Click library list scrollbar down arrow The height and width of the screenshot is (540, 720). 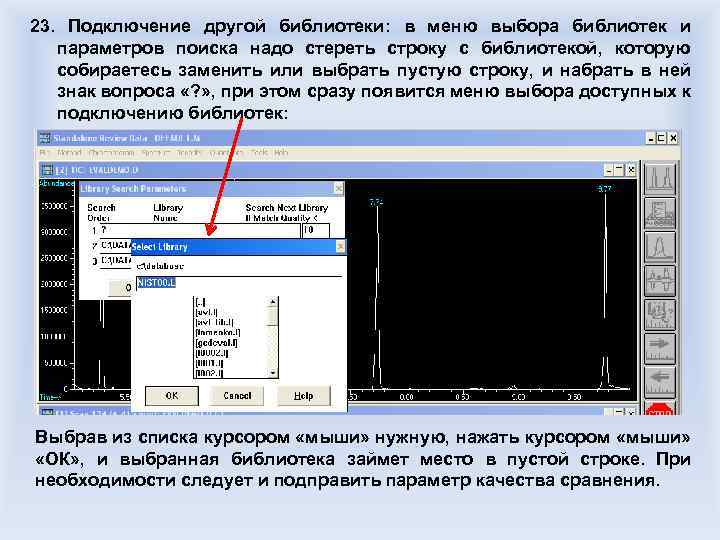pyautogui.click(x=273, y=373)
